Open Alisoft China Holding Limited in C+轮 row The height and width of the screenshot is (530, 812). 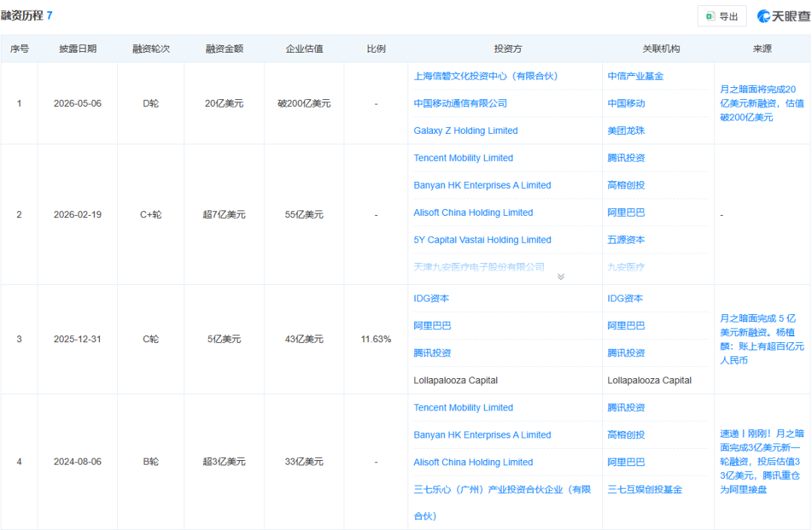(x=473, y=213)
